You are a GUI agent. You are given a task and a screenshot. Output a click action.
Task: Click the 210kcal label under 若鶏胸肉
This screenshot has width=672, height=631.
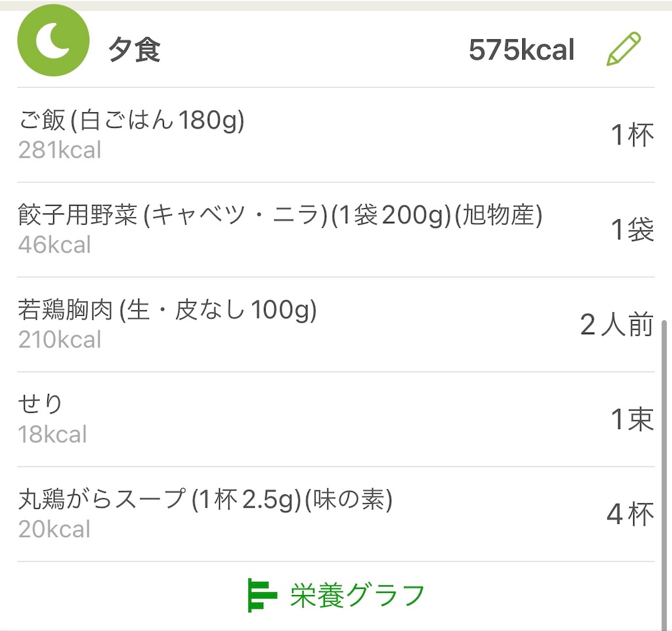pos(60,340)
